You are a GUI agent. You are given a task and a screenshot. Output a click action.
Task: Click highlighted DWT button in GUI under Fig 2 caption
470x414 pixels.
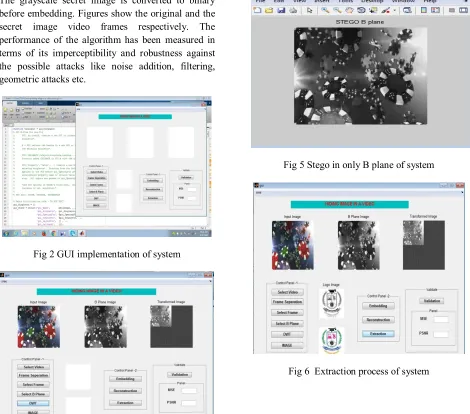click(33, 403)
